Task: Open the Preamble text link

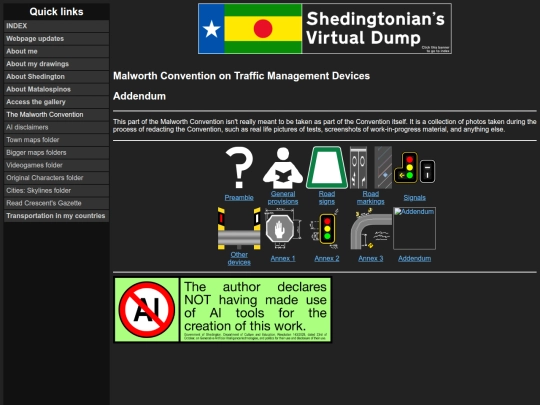Action: 239,197
